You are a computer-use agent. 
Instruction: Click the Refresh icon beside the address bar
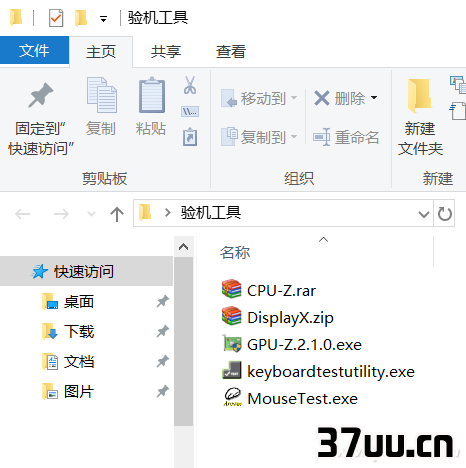click(x=444, y=214)
